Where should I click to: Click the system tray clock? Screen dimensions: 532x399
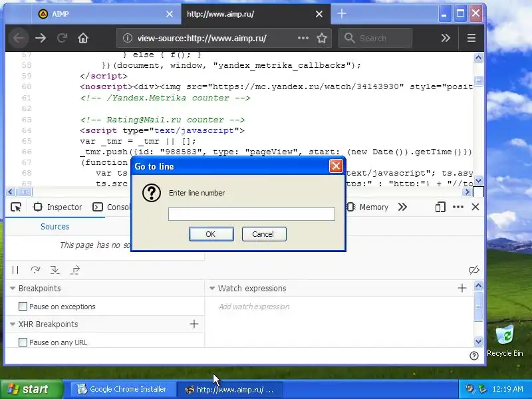(507, 389)
